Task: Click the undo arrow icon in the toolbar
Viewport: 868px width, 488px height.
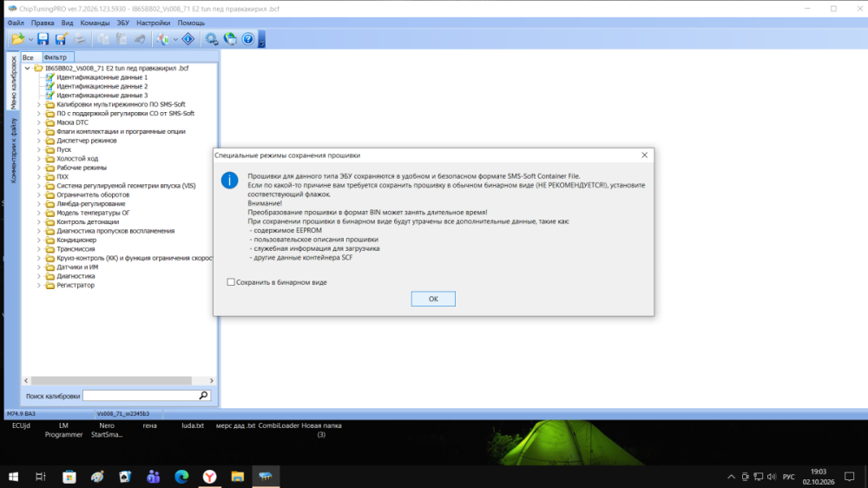Action: point(140,39)
